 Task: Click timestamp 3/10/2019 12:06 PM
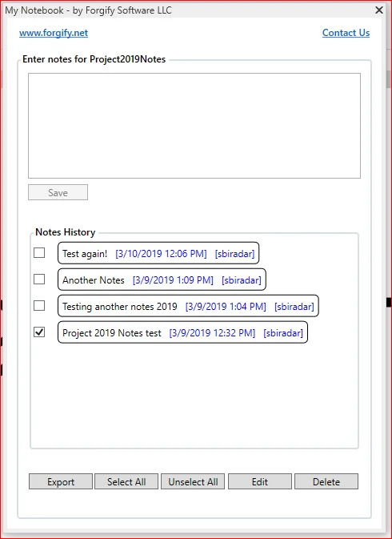tap(161, 254)
